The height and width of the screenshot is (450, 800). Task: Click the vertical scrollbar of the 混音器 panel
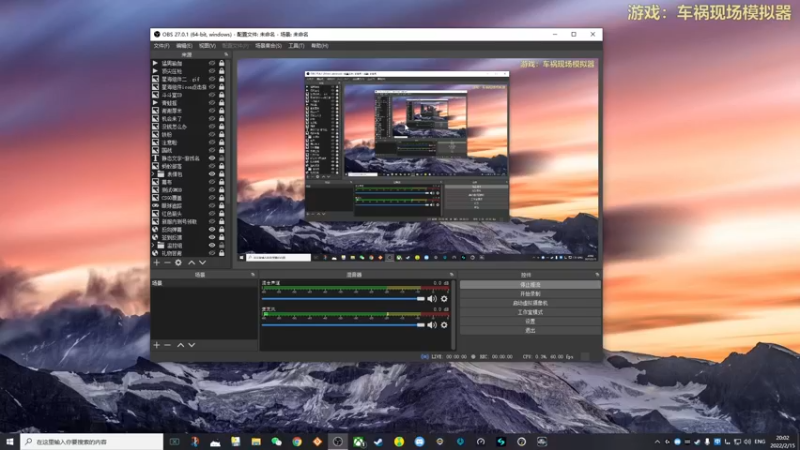pyautogui.click(x=454, y=314)
